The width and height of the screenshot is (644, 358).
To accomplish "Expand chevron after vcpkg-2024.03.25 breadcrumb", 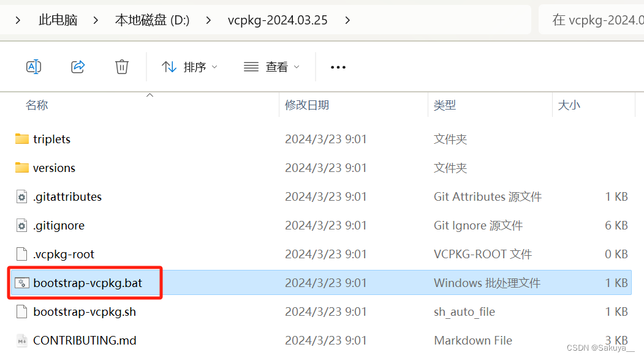I will coord(347,20).
